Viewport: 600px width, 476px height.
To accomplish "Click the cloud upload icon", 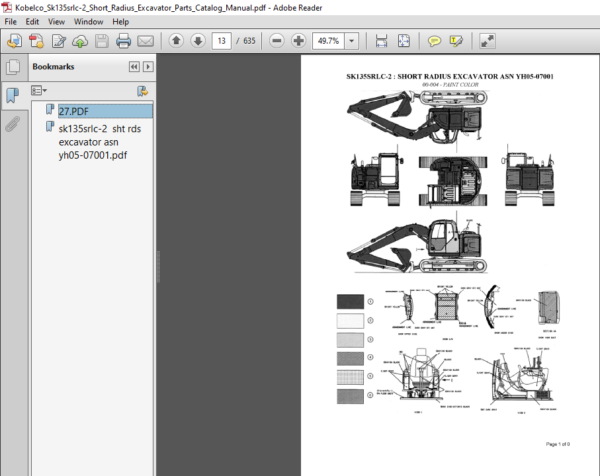I will pos(80,41).
